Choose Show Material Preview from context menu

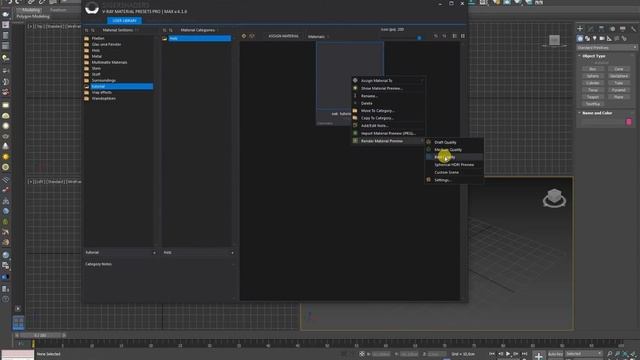[x=388, y=88]
